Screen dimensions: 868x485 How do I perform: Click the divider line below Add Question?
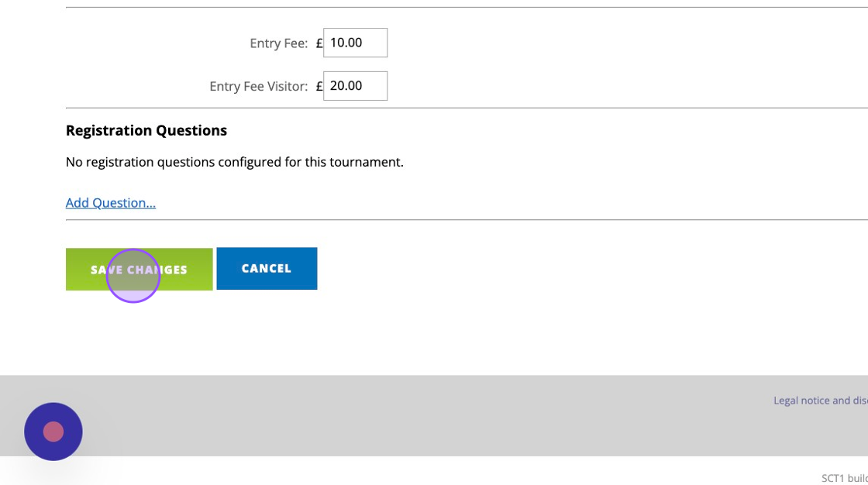[x=465, y=220]
